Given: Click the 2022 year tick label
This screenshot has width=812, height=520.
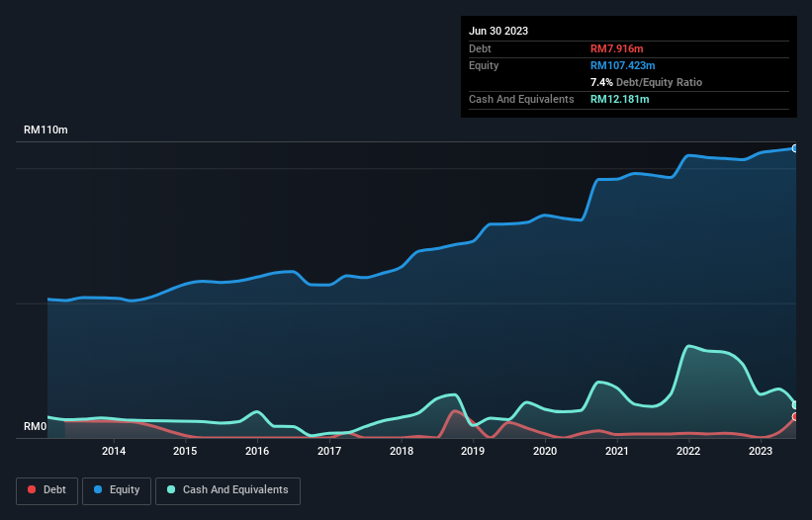Looking at the screenshot, I should (x=688, y=452).
